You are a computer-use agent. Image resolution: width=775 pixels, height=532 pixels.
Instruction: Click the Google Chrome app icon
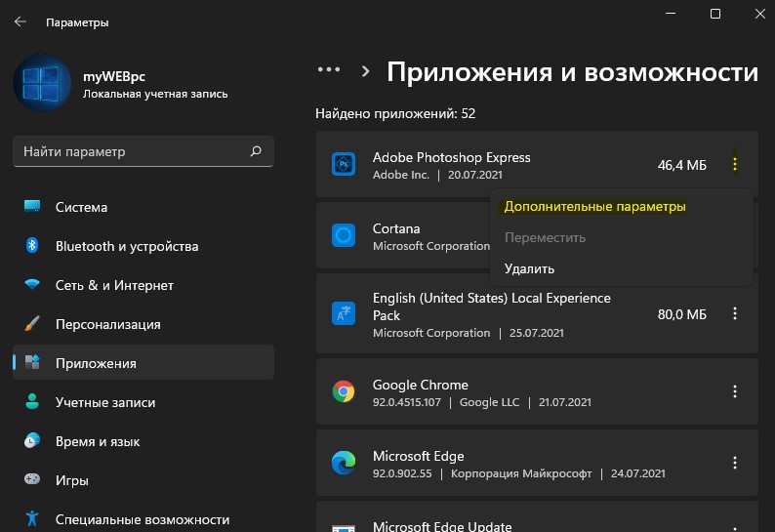344,391
